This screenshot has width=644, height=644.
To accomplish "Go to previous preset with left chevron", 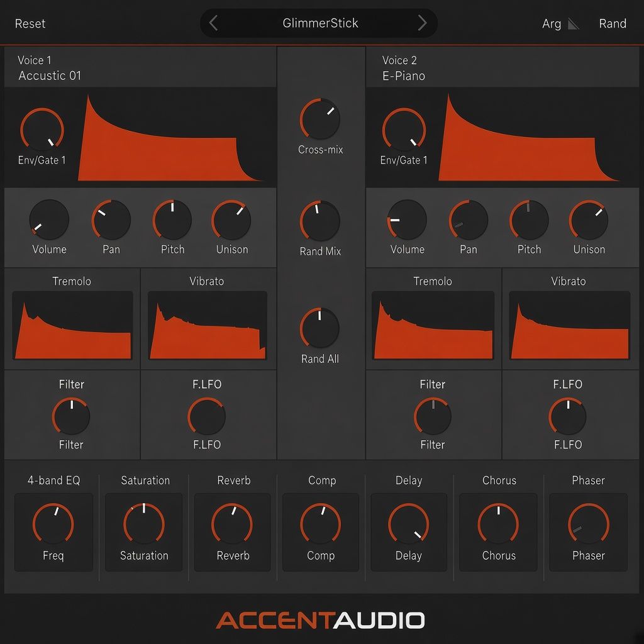I will point(213,23).
